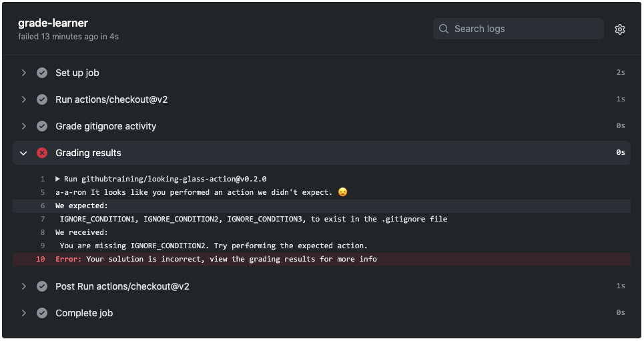Unfold the Run githubtraining/looking-glass-action log group
The width and height of the screenshot is (644, 341).
coord(58,179)
